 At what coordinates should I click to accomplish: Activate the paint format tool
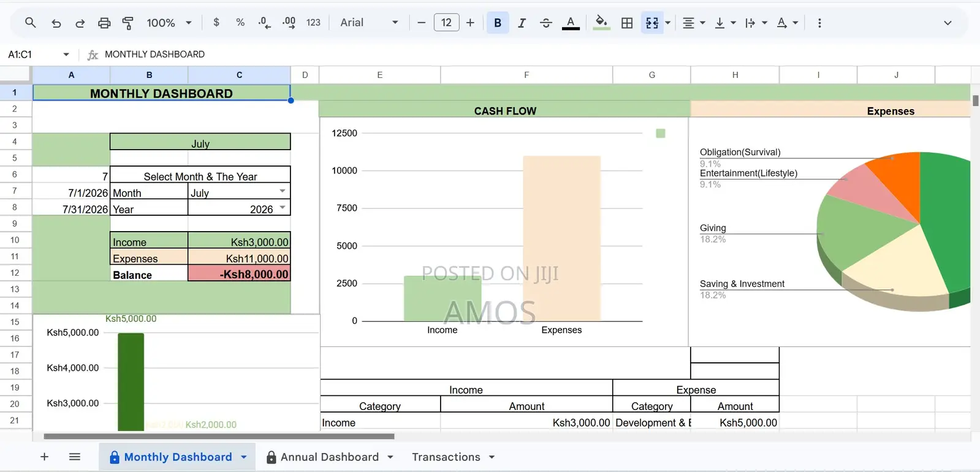(x=128, y=23)
